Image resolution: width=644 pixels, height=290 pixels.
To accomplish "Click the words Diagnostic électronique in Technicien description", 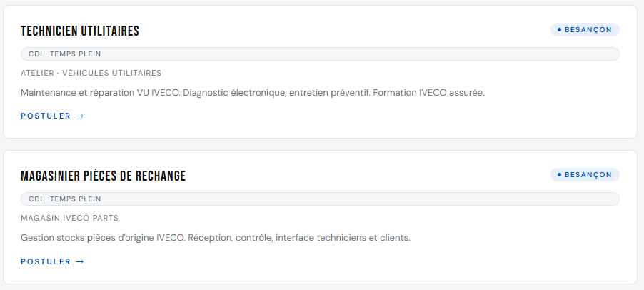I will 234,94.
